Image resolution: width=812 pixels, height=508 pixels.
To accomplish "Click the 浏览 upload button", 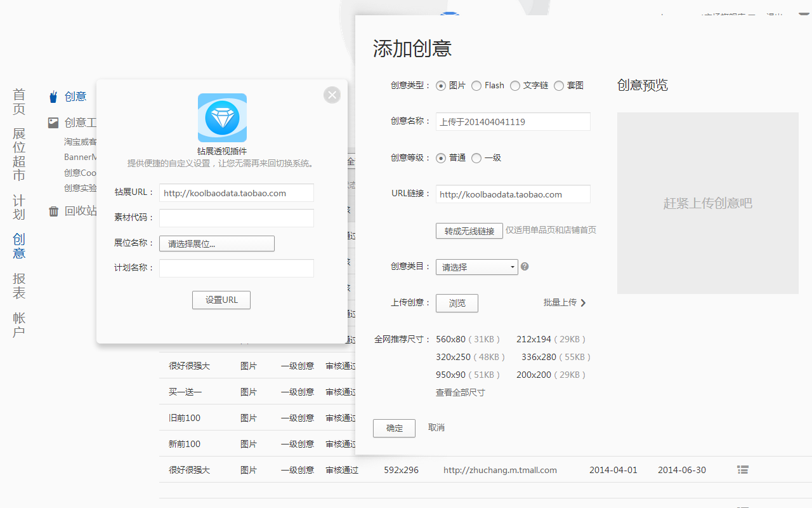I will [457, 303].
